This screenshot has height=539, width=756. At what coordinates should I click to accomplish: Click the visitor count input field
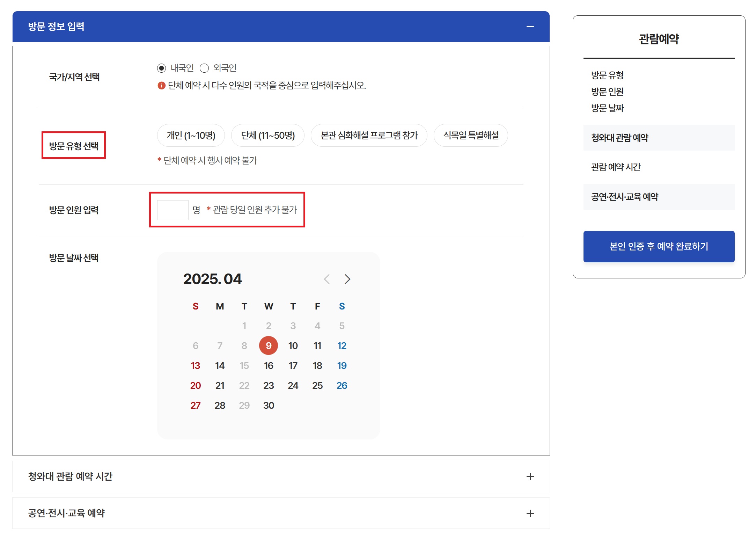click(173, 210)
